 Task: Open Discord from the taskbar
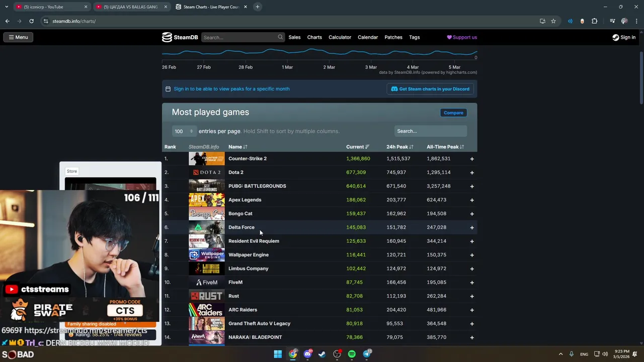[x=307, y=354]
